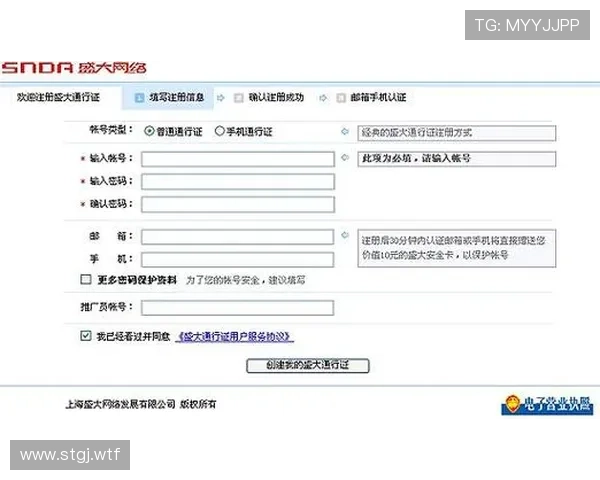This screenshot has width=600, height=480.
Task: Click the arrow icon beside 帐号类型 hint
Action: point(345,132)
